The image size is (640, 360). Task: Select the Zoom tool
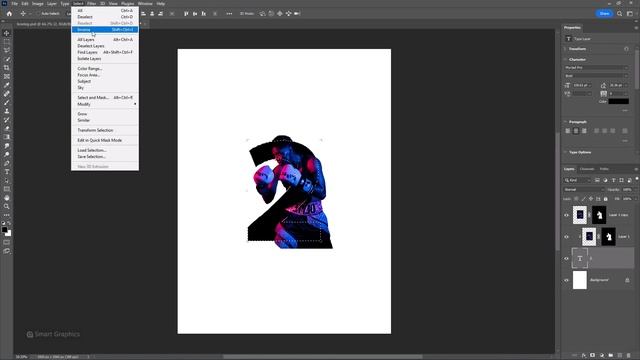pyautogui.click(x=7, y=206)
